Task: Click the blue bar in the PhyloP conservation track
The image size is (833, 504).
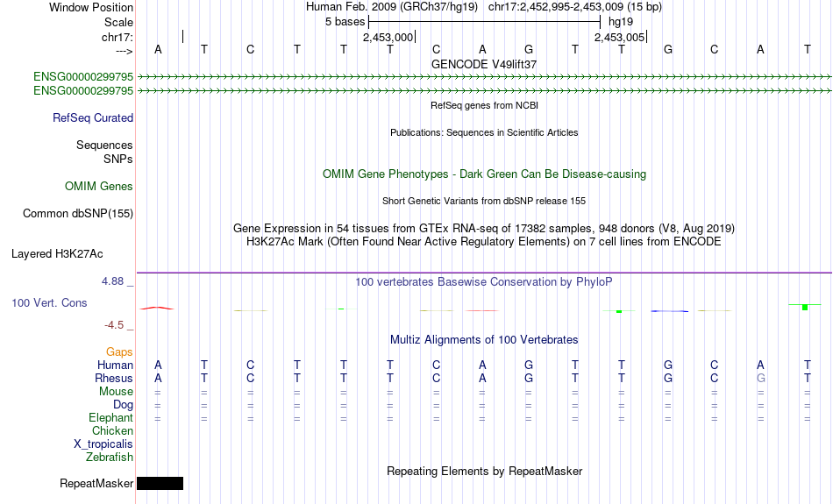Action: 670,311
